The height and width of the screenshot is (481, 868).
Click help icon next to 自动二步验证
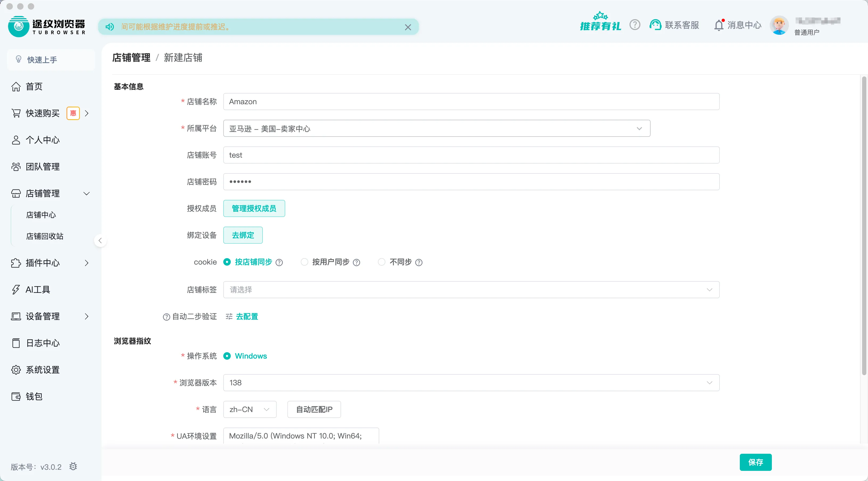[x=166, y=317]
